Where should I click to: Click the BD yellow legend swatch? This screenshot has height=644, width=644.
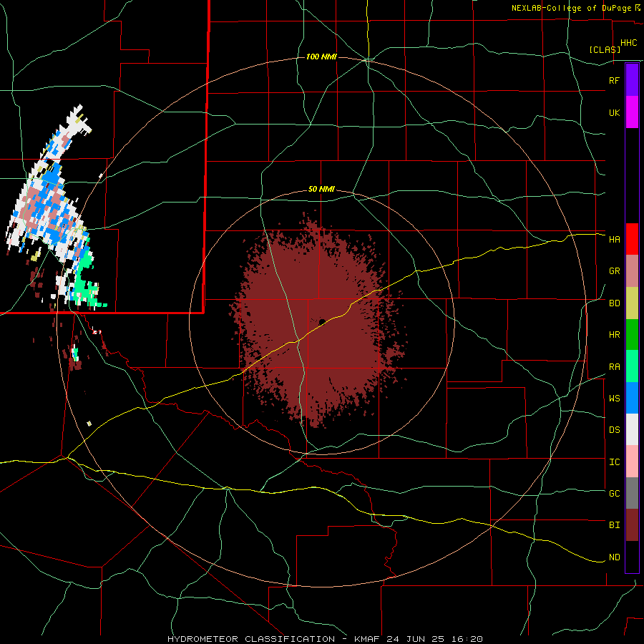[632, 303]
